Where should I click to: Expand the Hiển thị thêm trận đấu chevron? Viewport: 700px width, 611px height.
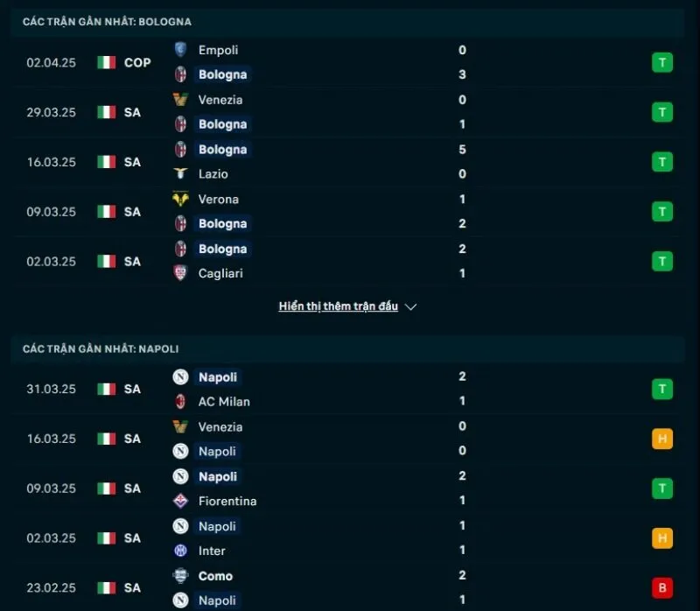tap(409, 306)
